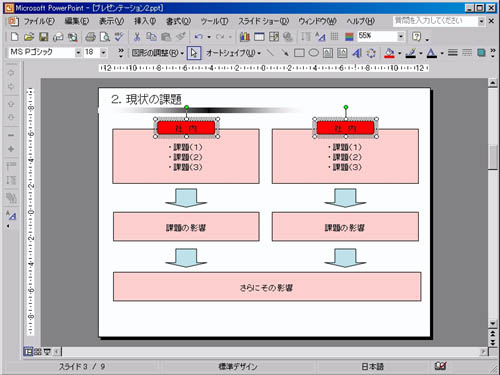
Task: Go to next slide with double-down arrow
Action: pos(493,342)
